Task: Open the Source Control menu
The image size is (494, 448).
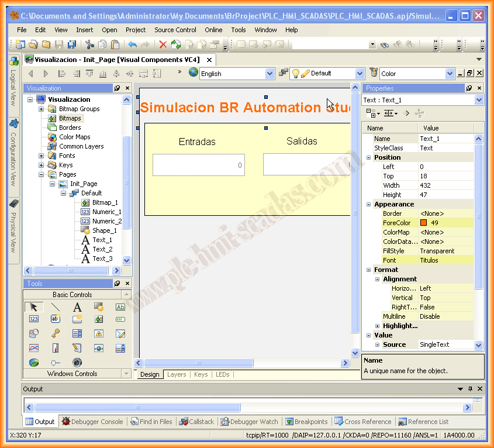Action: [175, 30]
